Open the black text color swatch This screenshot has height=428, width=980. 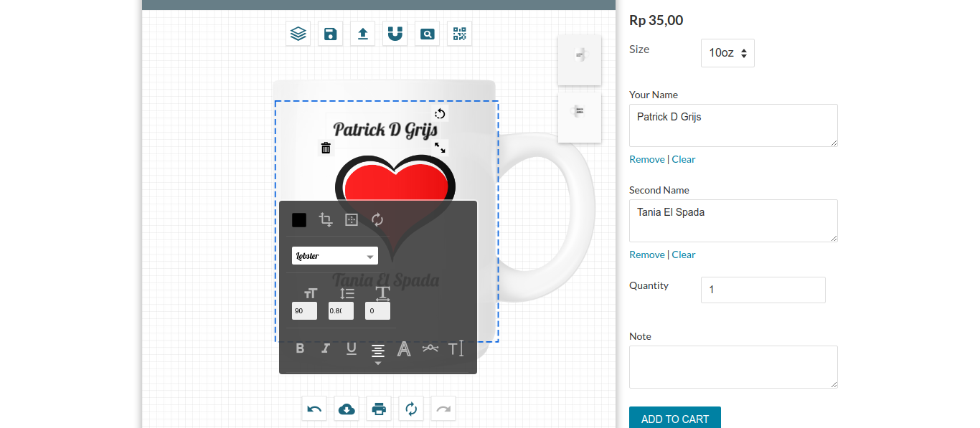tap(299, 220)
